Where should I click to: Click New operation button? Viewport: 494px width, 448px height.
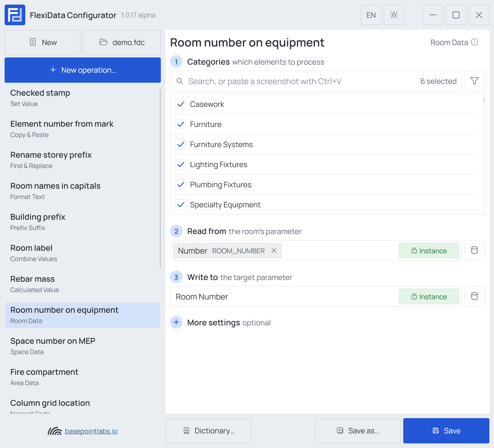(x=83, y=70)
